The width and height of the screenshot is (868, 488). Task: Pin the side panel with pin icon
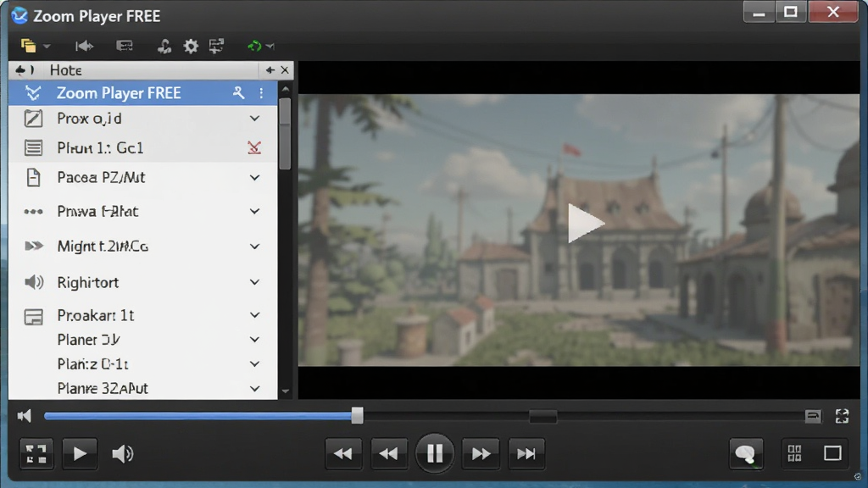(270, 70)
